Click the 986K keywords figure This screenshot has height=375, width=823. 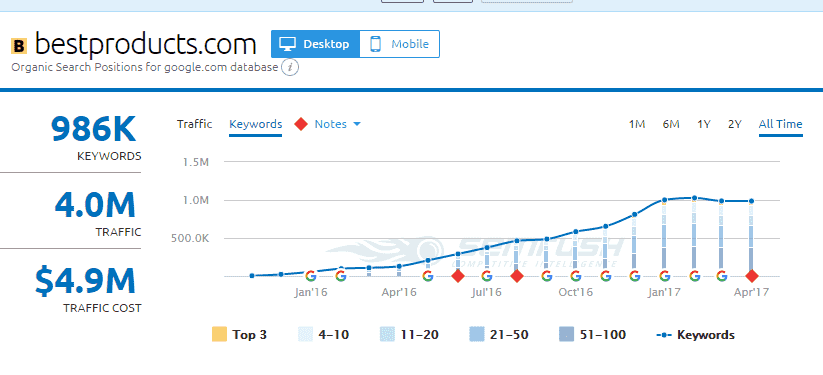[x=93, y=129]
